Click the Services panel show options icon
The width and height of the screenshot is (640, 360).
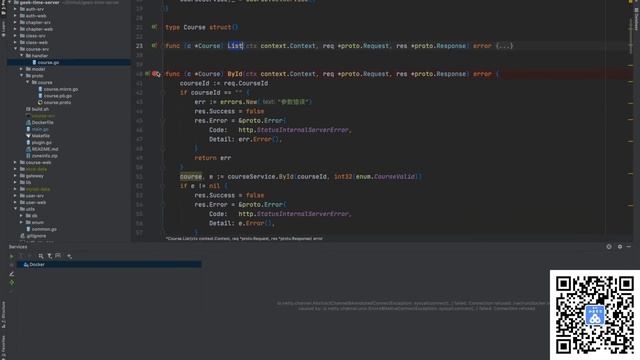click(x=609, y=247)
